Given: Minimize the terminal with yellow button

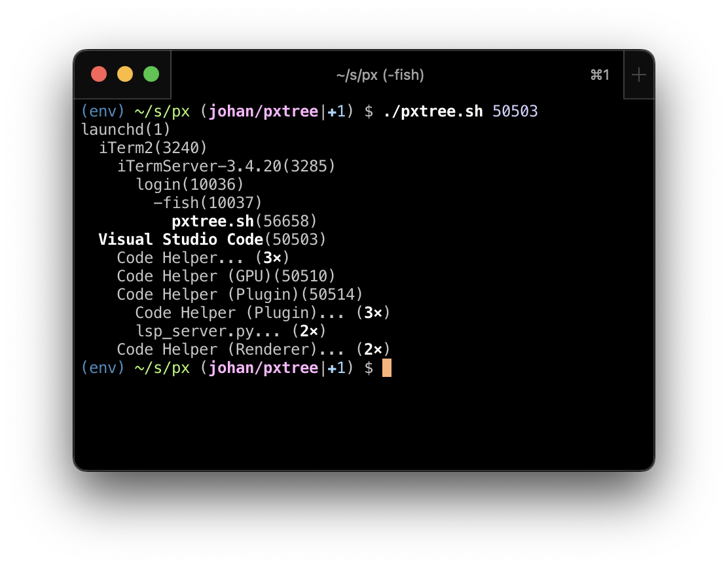Looking at the screenshot, I should click(x=125, y=74).
